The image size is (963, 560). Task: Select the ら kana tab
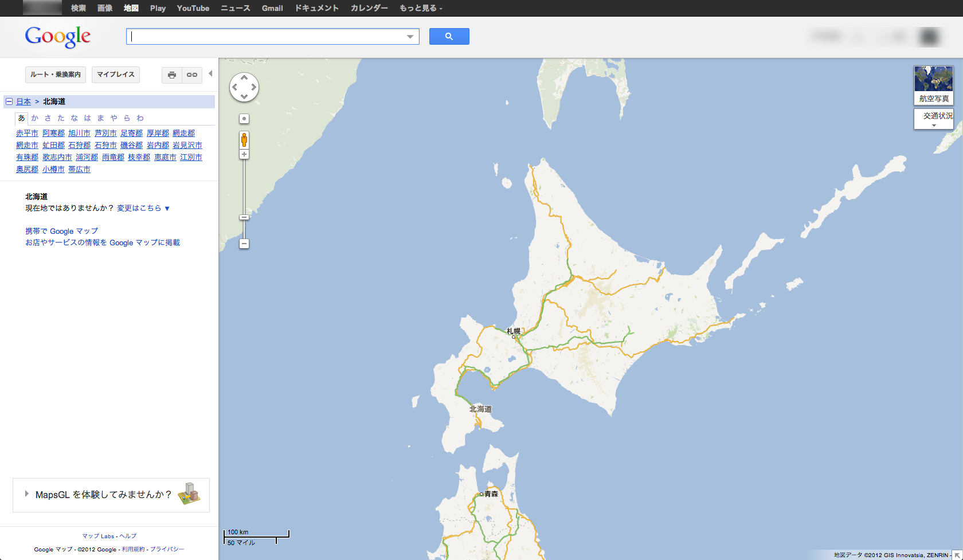click(127, 118)
